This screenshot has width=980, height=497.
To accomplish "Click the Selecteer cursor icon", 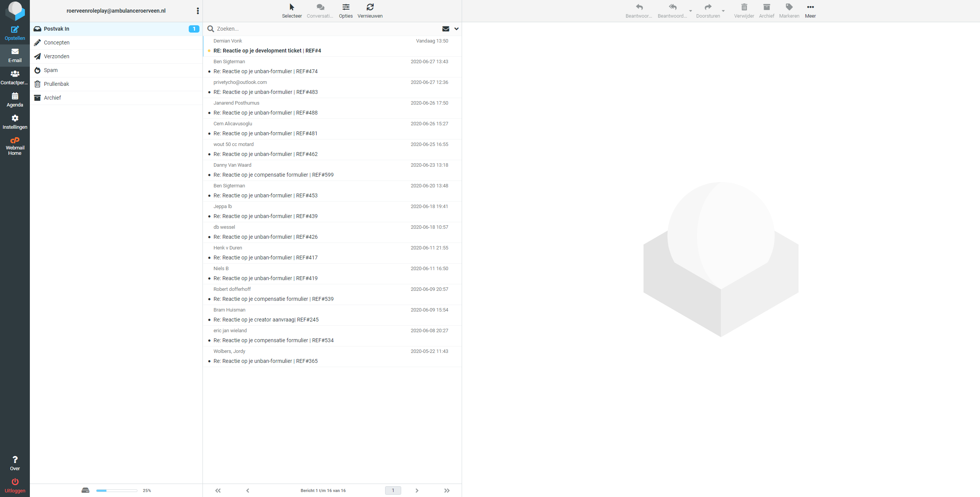I will (292, 7).
